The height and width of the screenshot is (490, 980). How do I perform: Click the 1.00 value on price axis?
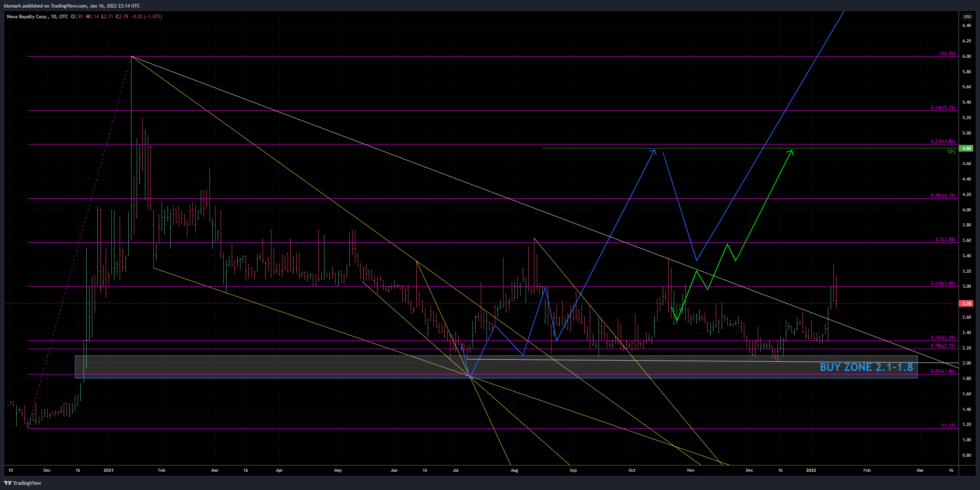pyautogui.click(x=967, y=440)
